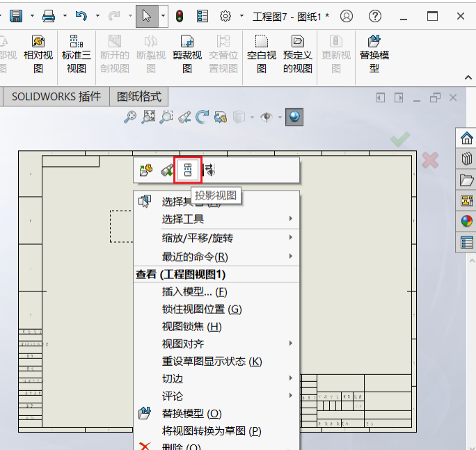Open the Appearances color ball icon
The height and width of the screenshot is (450, 476).
pos(466,221)
